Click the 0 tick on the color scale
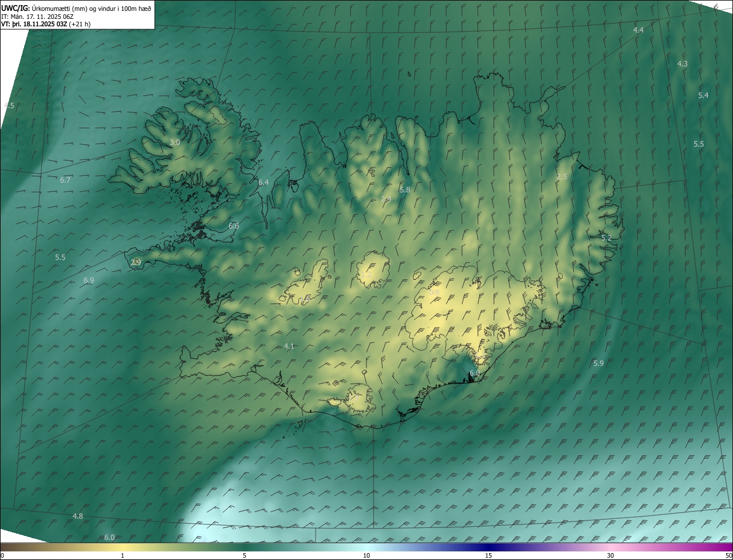This screenshot has height=560, width=733. [2, 555]
